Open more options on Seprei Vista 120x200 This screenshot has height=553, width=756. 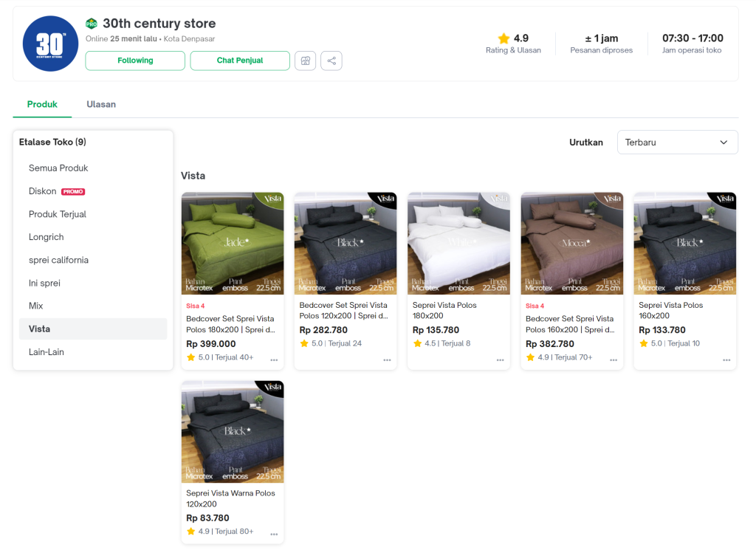(x=274, y=534)
